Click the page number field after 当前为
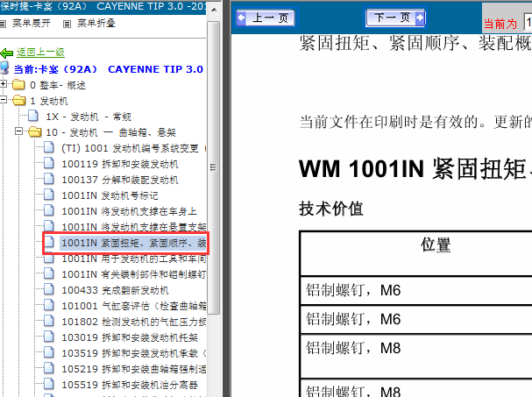This screenshot has height=397, width=532. click(528, 23)
